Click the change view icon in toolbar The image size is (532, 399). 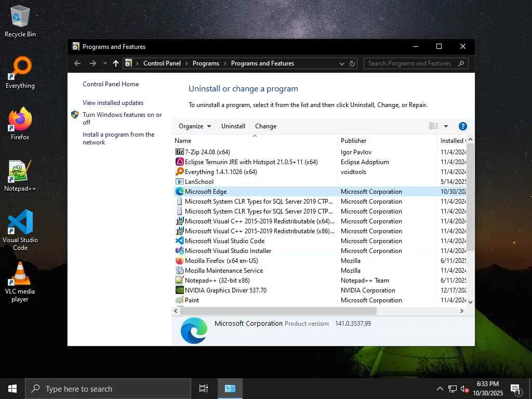click(434, 126)
